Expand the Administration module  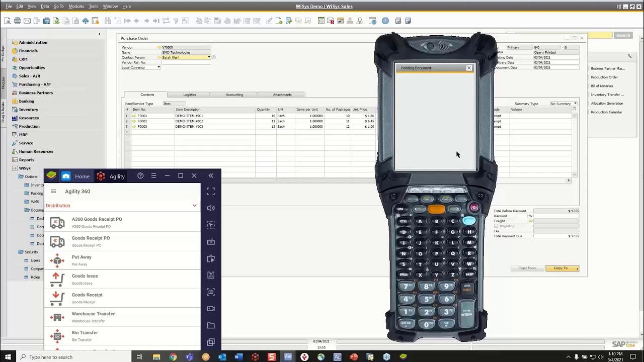[x=33, y=42]
